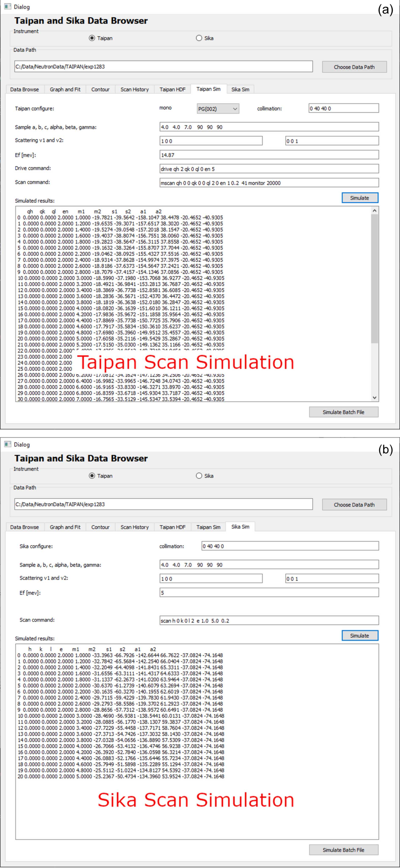Click Taipan scattering v1 field '1 0 0'
Viewport: 400px width, 868px height.
pos(211,141)
